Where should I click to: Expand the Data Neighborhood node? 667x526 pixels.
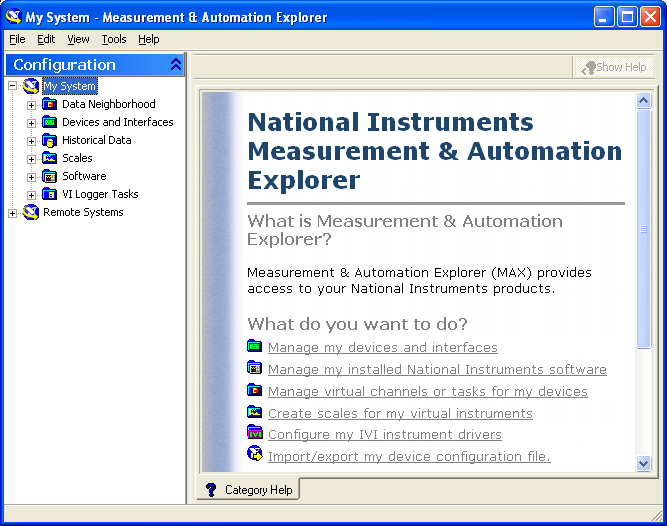(31, 105)
